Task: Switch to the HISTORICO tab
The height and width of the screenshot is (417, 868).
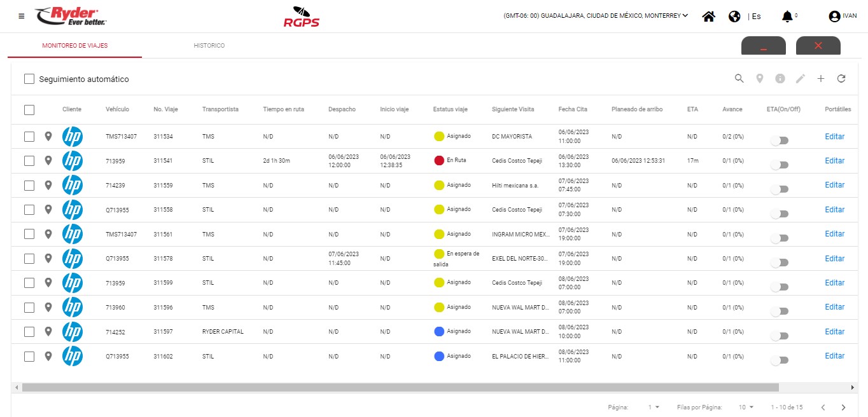Action: tap(209, 46)
